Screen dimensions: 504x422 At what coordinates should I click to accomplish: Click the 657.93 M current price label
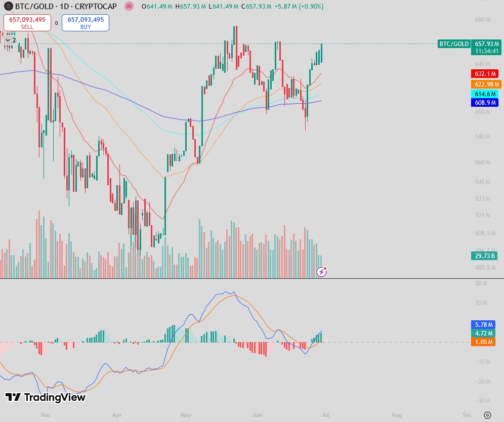click(x=487, y=44)
